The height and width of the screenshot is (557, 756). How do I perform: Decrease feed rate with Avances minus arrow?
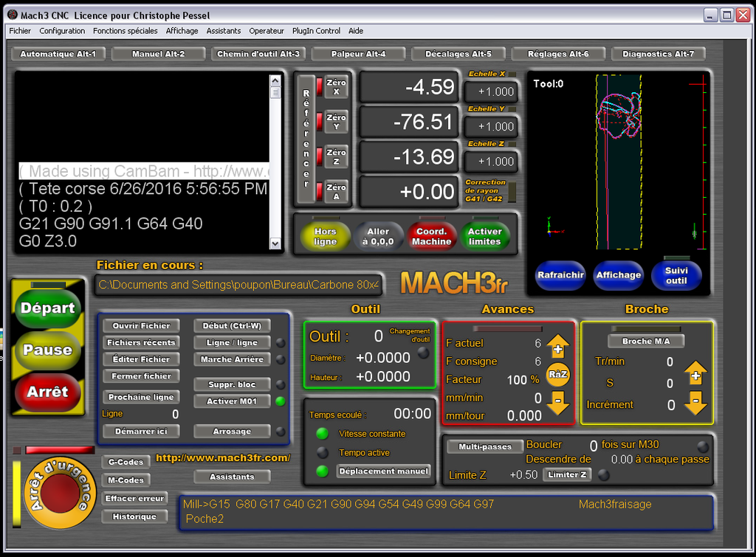[x=558, y=402]
